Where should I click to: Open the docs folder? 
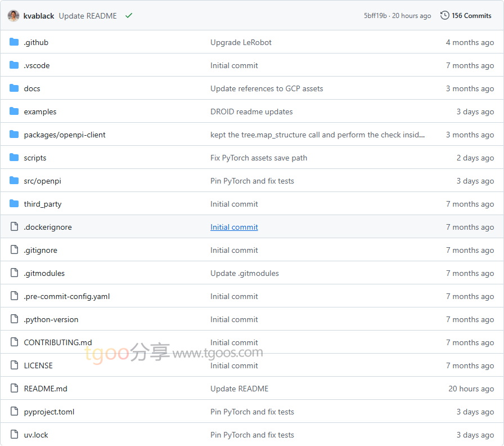click(x=32, y=88)
